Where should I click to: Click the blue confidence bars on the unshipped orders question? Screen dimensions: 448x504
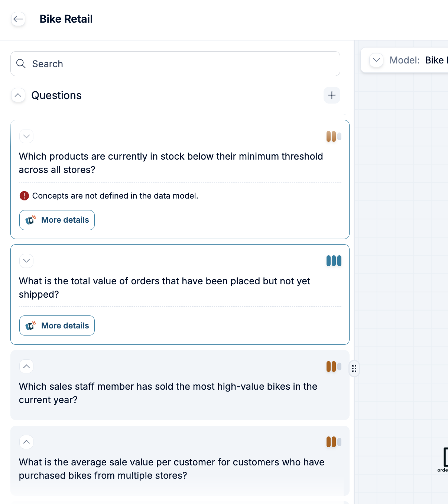(x=334, y=261)
